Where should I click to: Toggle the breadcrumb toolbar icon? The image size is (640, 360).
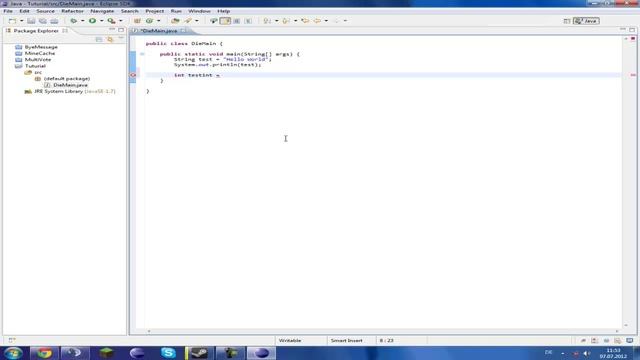pyautogui.click(x=213, y=21)
